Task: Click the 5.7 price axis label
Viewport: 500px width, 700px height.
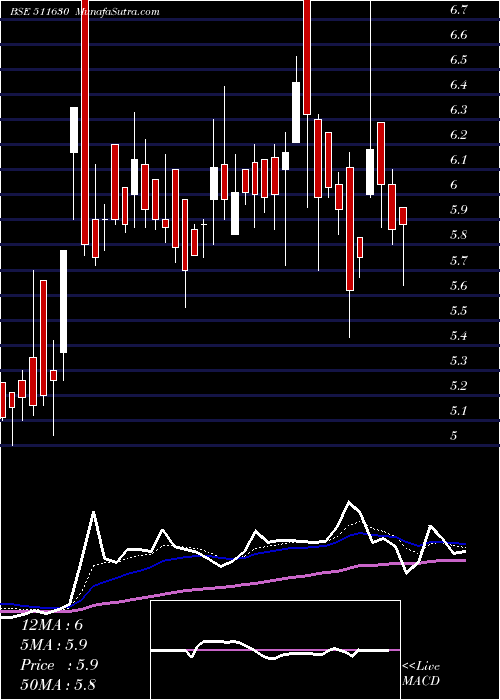Action: click(459, 261)
